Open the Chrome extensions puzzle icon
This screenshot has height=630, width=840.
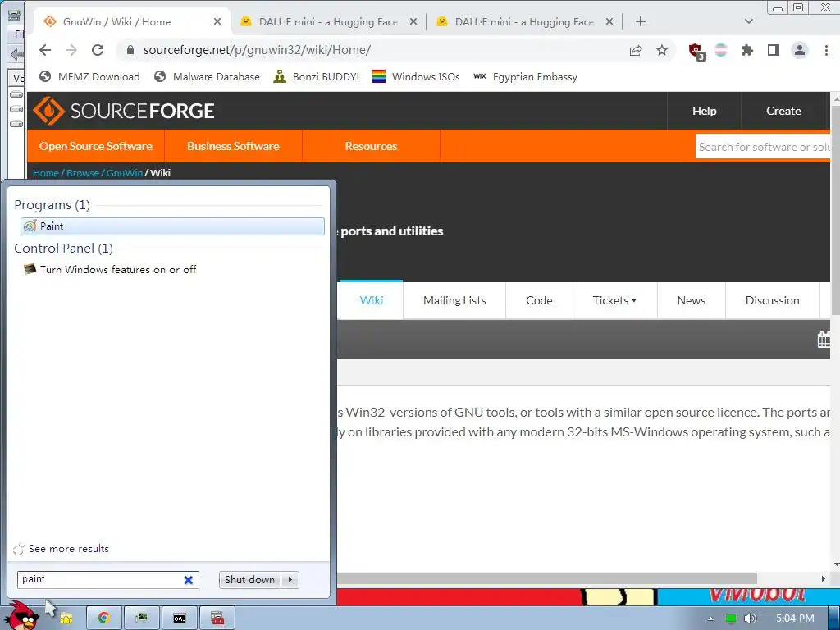[x=746, y=50]
